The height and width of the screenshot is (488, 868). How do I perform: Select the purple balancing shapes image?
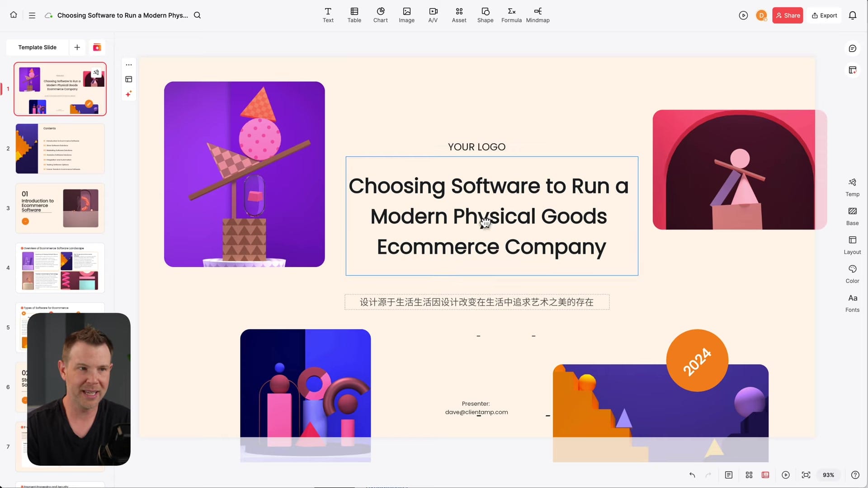(x=244, y=174)
